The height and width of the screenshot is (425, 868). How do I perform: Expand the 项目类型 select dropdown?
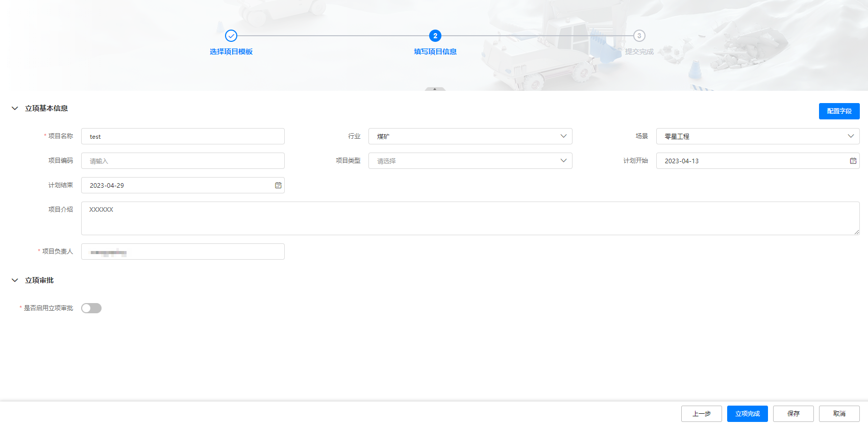coord(470,161)
